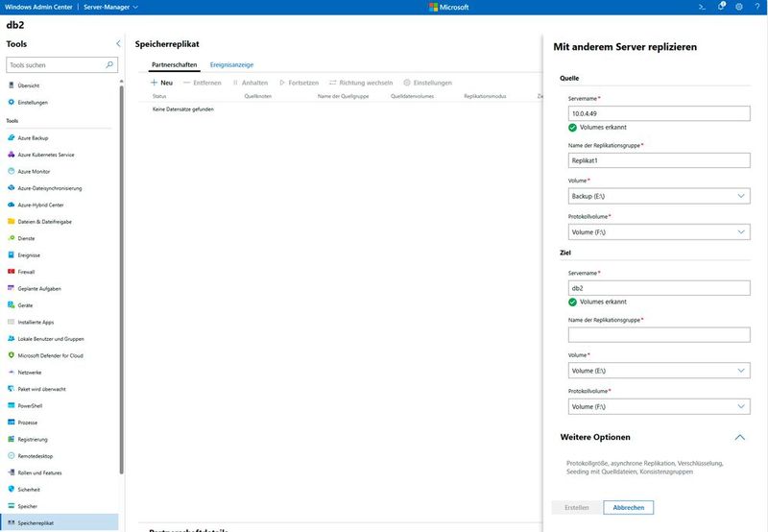Click the Quelle Servername field 10.0.4.49
Image resolution: width=768 pixels, height=532 pixels.
pos(659,113)
